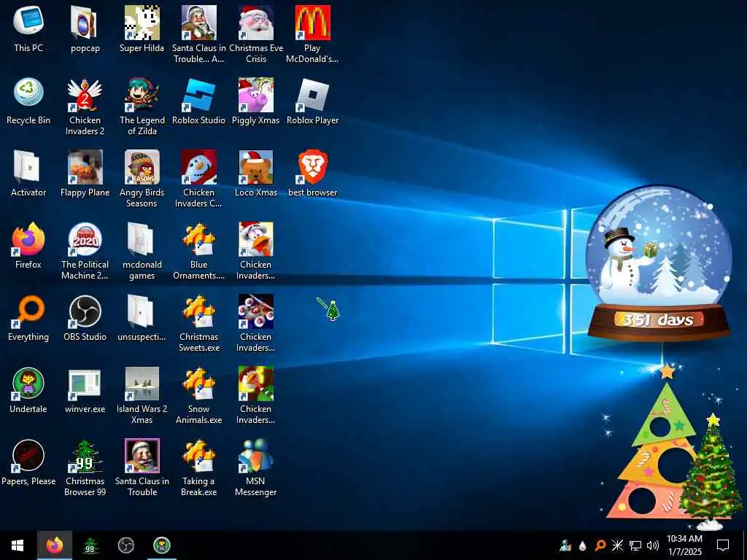
Task: Launch Roblox Player
Action: 312,101
